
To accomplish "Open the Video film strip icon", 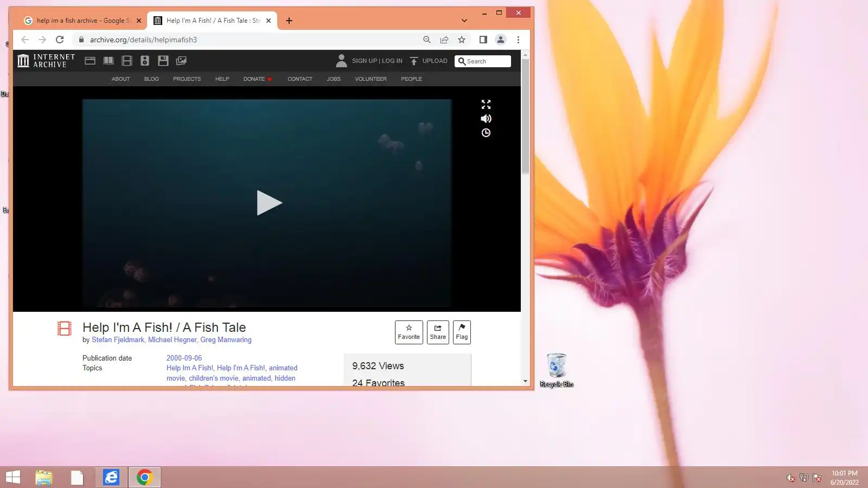I will (x=127, y=61).
